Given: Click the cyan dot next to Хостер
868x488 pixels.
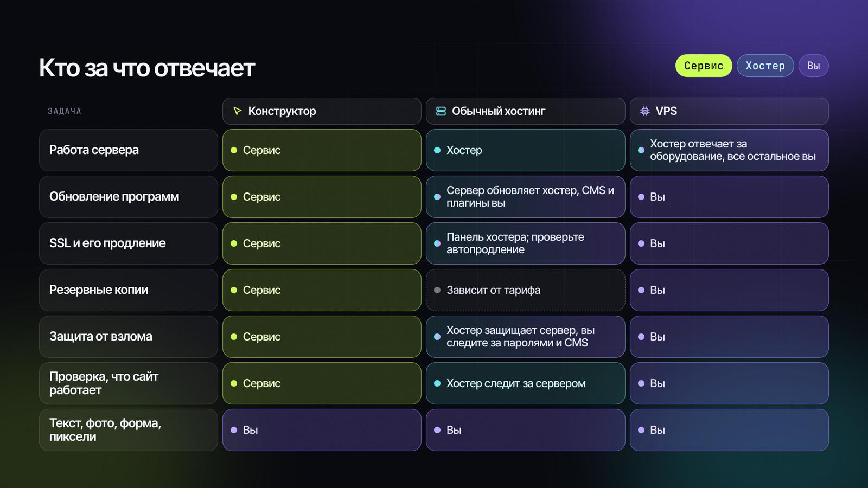Looking at the screenshot, I should 437,150.
